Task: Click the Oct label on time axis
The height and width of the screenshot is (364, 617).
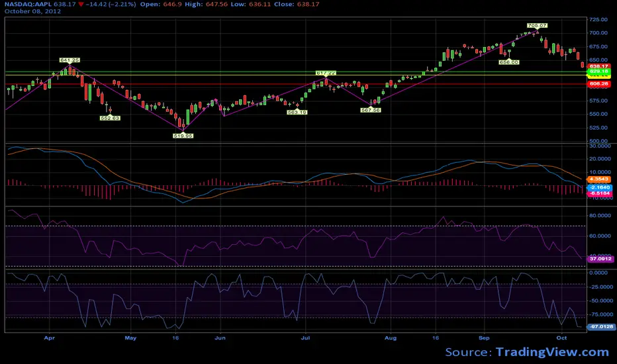Action: [x=561, y=338]
